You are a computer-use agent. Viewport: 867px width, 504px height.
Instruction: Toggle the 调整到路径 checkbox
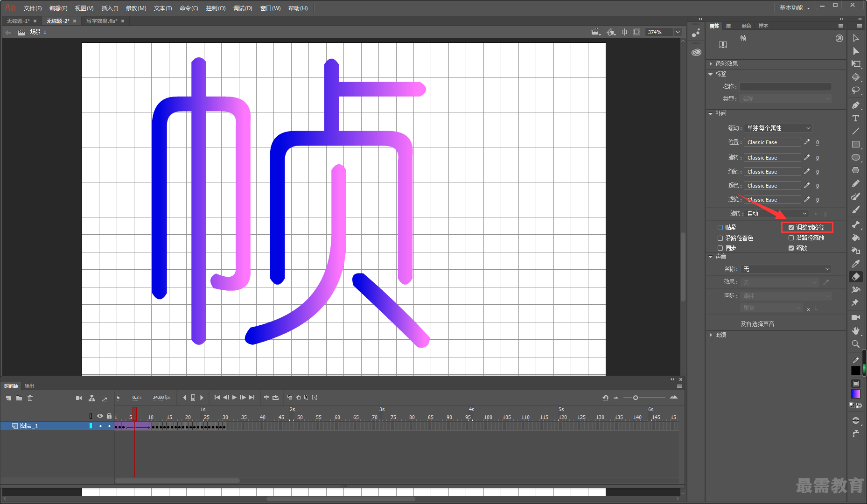(791, 227)
